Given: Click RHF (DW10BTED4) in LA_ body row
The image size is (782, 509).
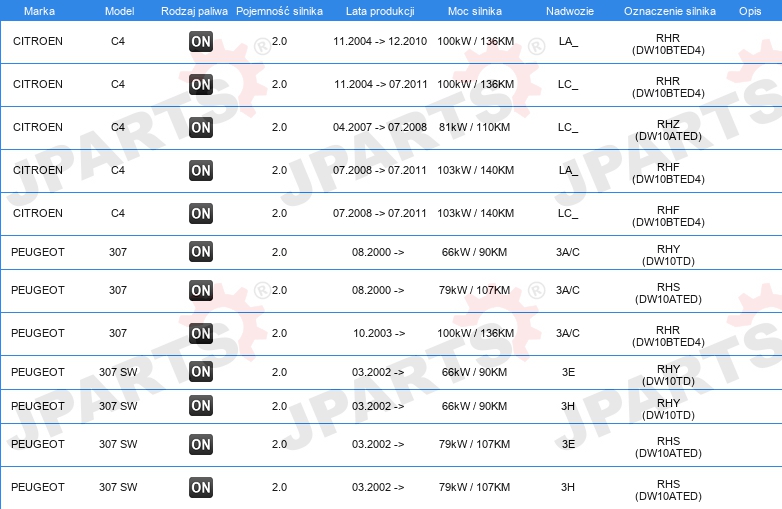Looking at the screenshot, I should (x=668, y=173).
